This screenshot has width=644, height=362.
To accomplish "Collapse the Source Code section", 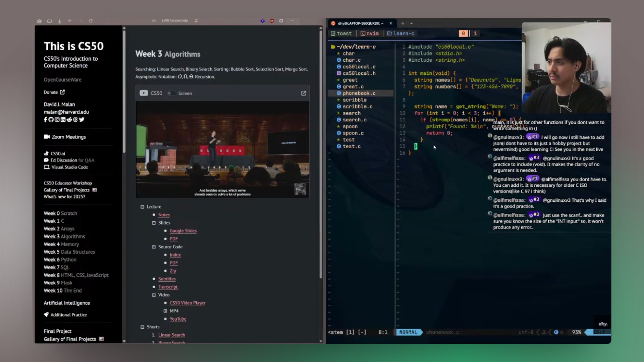I will click(154, 247).
